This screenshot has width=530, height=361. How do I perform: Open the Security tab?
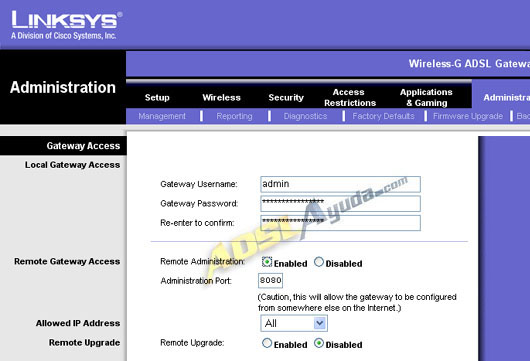[286, 97]
